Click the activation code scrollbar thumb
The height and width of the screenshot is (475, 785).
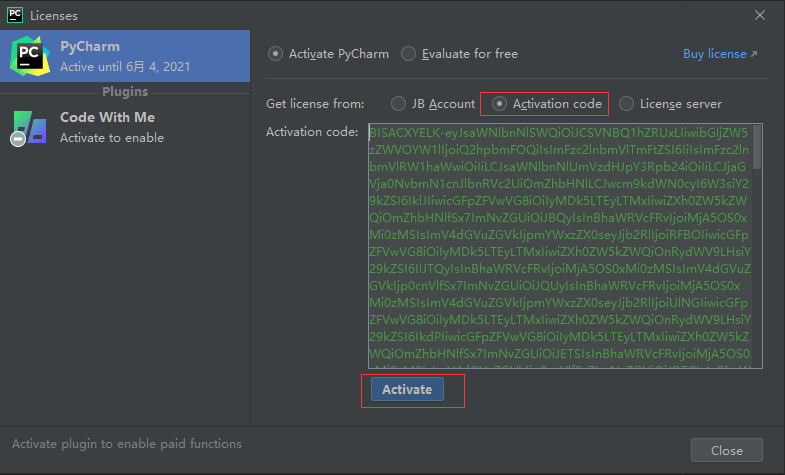point(757,147)
